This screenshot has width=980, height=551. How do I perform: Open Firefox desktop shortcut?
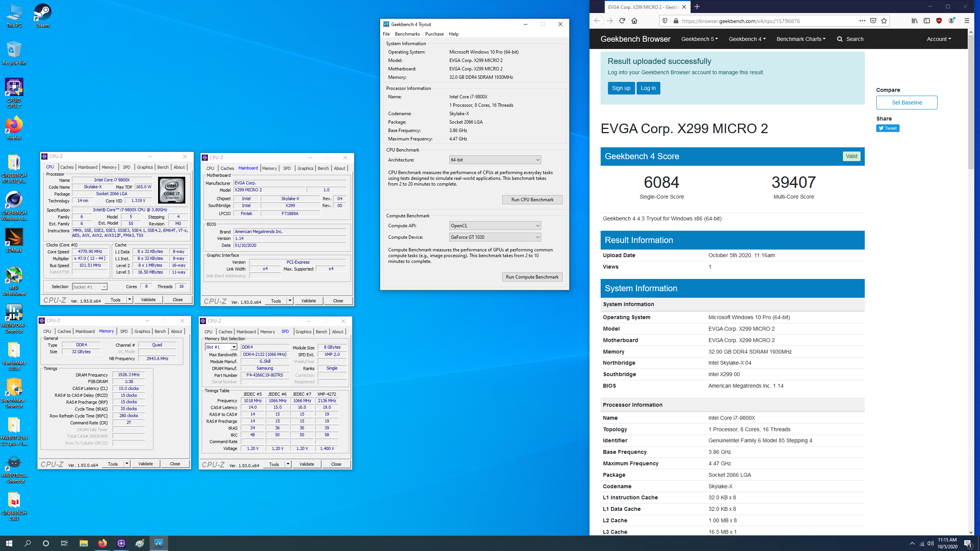14,128
